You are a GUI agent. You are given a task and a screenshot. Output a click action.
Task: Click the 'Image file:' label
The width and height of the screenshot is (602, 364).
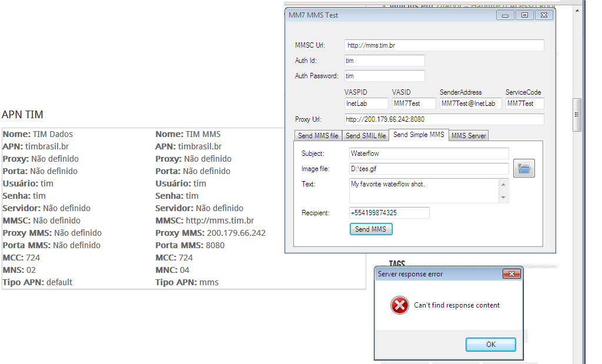(x=316, y=169)
